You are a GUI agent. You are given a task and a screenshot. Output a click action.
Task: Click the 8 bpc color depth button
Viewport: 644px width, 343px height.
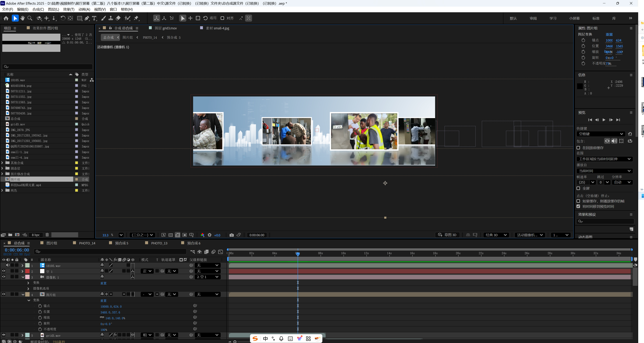coord(36,235)
